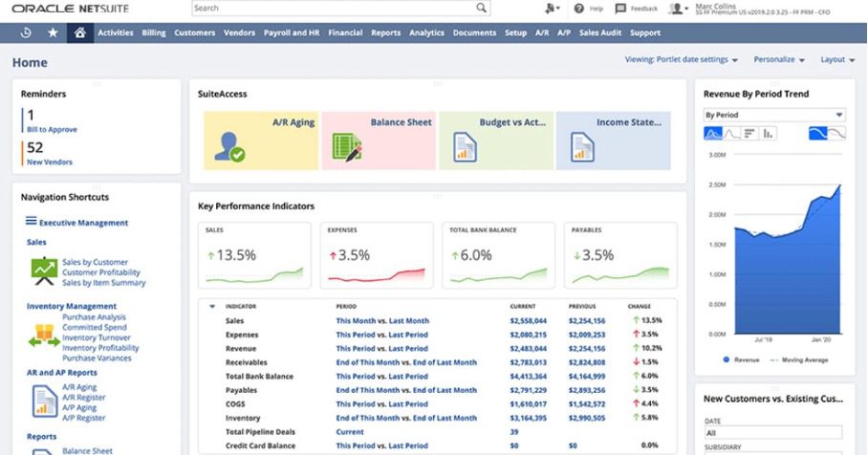Expand the Personalize dropdown

[x=779, y=59]
